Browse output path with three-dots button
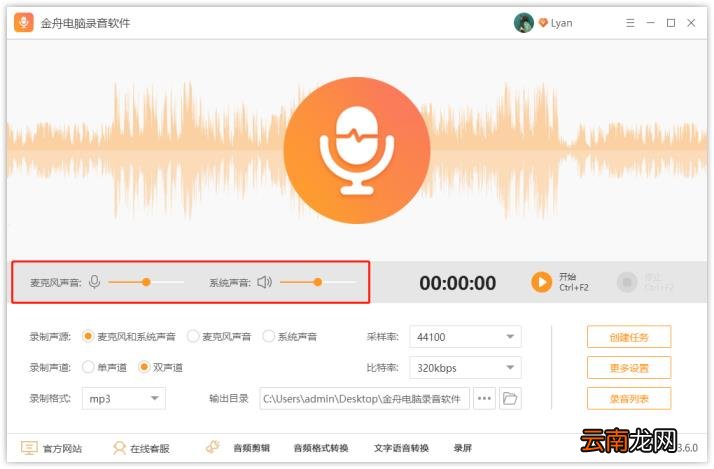 [484, 399]
